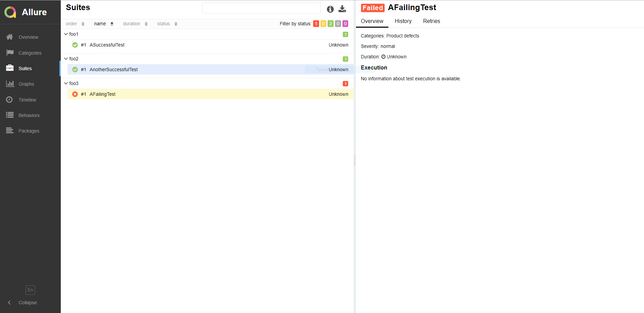This screenshot has height=313, width=644.
Task: Click the foo1 passed count badge
Action: tap(345, 34)
